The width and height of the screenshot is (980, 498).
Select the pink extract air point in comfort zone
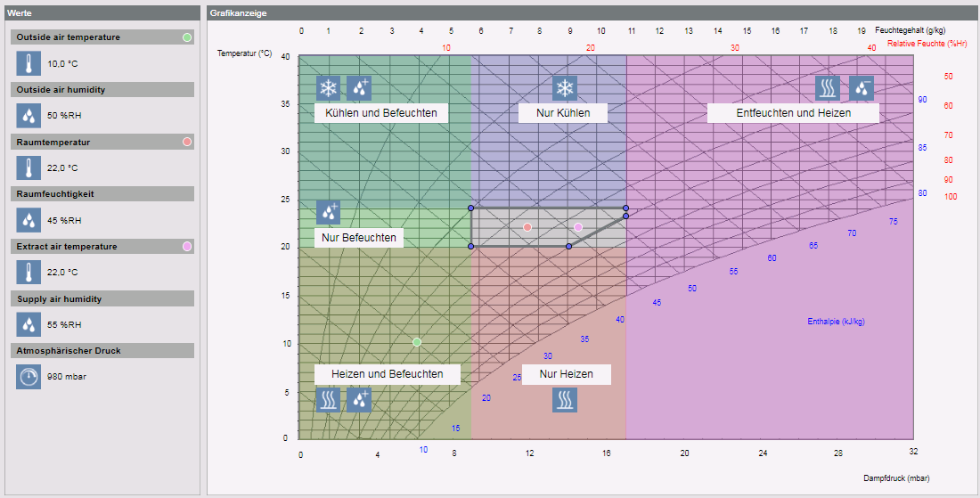(x=578, y=227)
